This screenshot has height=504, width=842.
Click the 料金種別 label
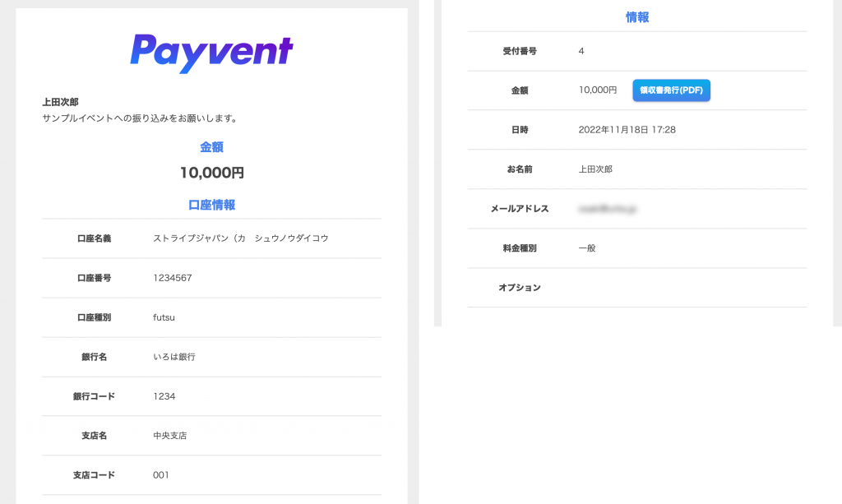click(x=520, y=248)
